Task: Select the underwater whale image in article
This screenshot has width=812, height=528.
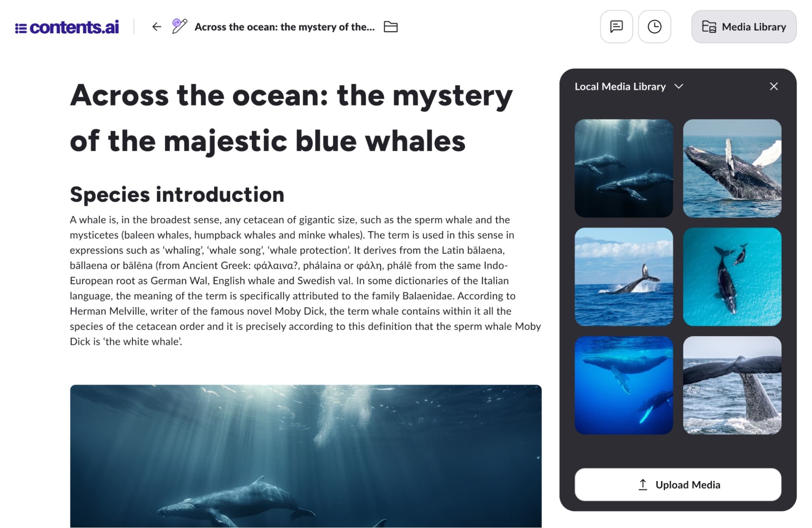Action: (x=305, y=456)
